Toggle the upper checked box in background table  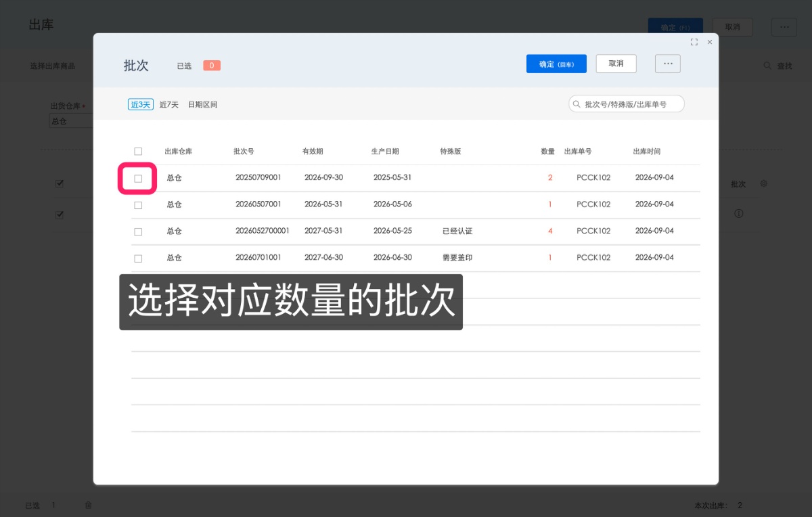point(60,183)
